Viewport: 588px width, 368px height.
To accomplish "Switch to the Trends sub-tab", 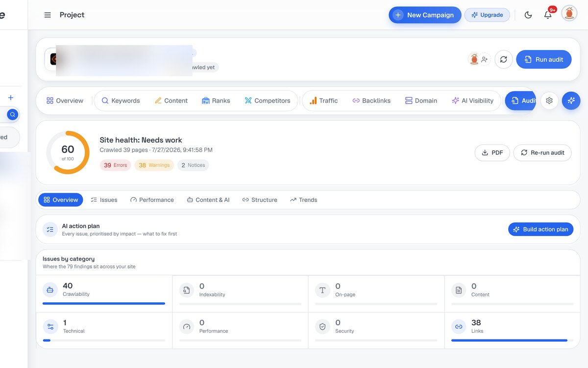I will click(303, 200).
